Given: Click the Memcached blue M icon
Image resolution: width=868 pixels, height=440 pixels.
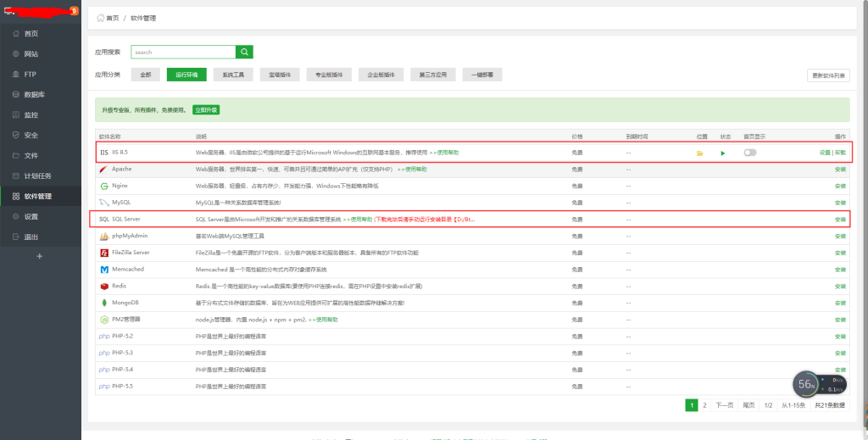Looking at the screenshot, I should point(103,270).
